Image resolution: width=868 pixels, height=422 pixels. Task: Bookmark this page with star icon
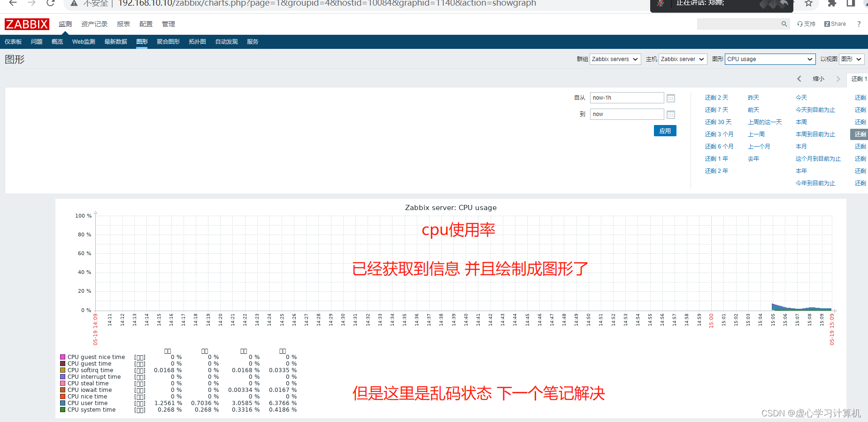point(808,3)
